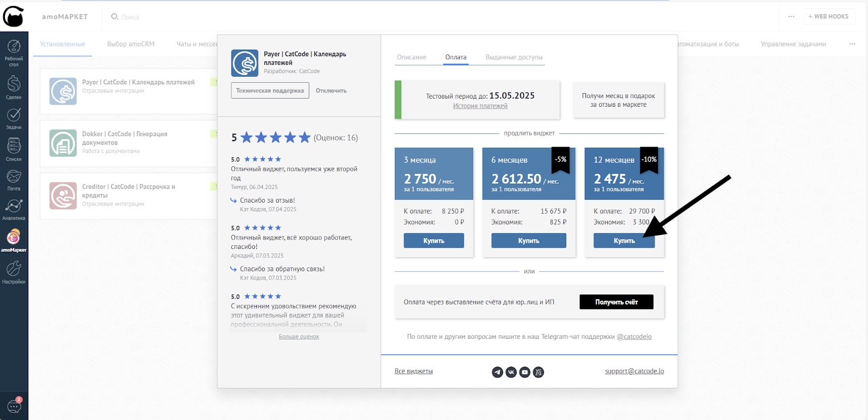Viewport: 868px width, 420px height.
Task: Go to Задачи in the sidebar
Action: (14, 118)
